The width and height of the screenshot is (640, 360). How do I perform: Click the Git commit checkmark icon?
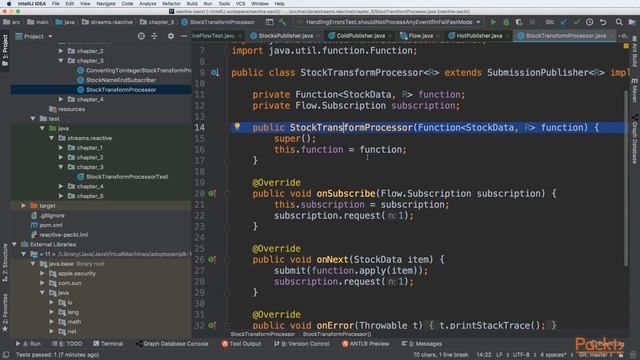pos(577,22)
